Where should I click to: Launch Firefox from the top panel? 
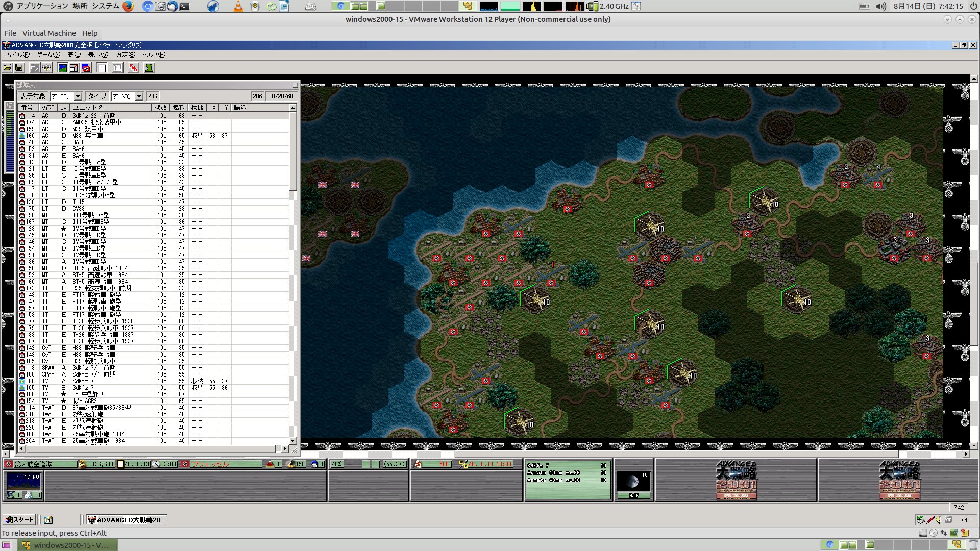click(128, 6)
